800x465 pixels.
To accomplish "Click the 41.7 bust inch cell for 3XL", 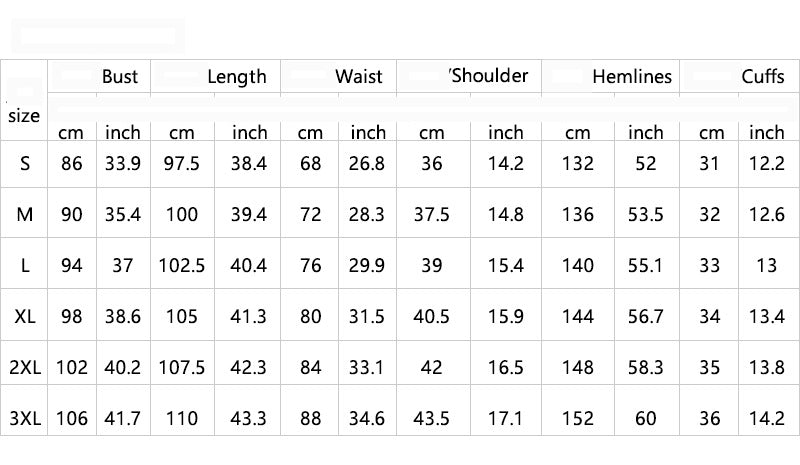I will (x=124, y=419).
